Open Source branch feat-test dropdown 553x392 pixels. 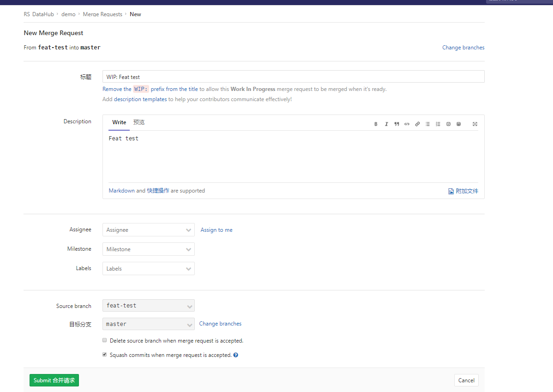coord(149,306)
